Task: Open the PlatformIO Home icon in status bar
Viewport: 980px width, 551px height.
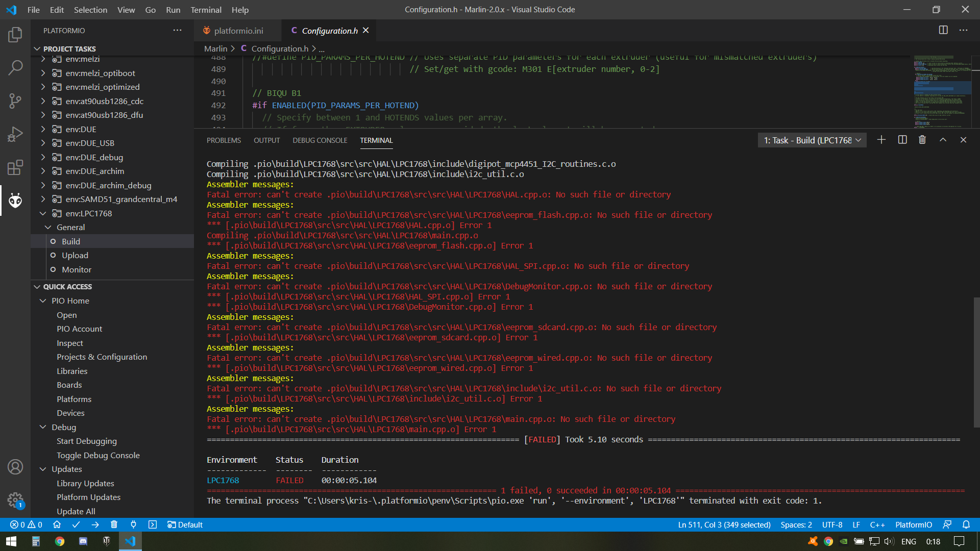Action: click(x=57, y=524)
